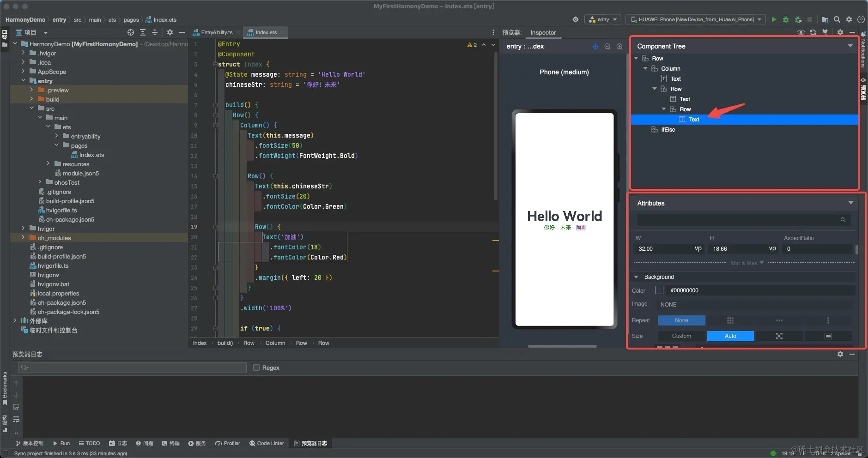Image resolution: width=868 pixels, height=458 pixels.
Task: Open the 终端 terminal tool window
Action: (x=170, y=443)
